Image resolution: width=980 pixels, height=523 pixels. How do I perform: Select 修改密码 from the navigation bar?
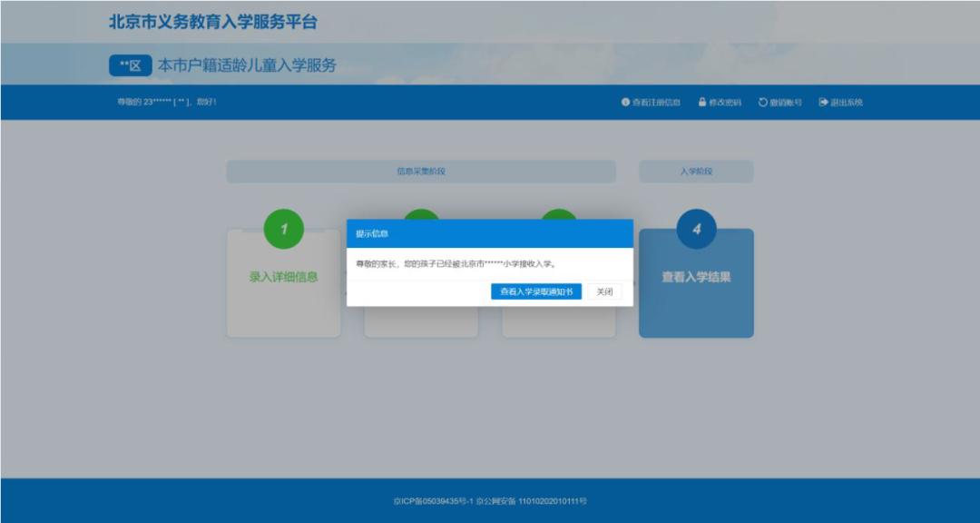[723, 103]
